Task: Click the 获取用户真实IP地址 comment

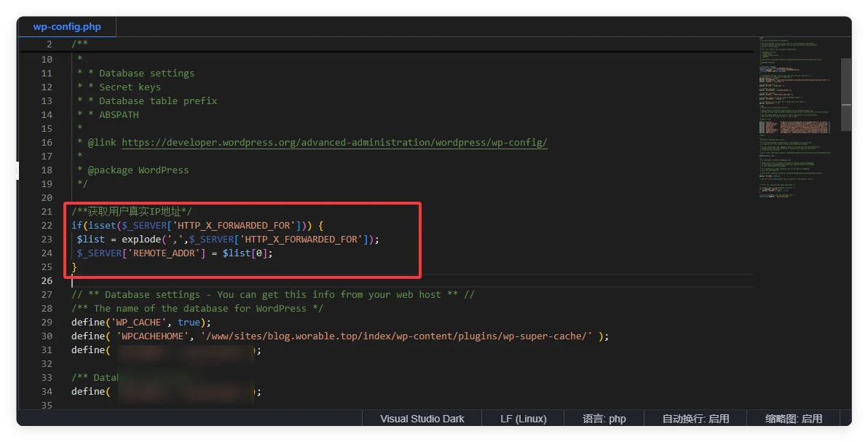Action: tap(132, 212)
